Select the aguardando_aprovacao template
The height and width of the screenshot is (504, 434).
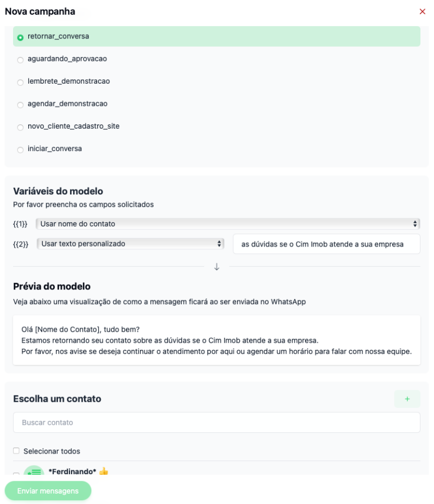pos(21,60)
